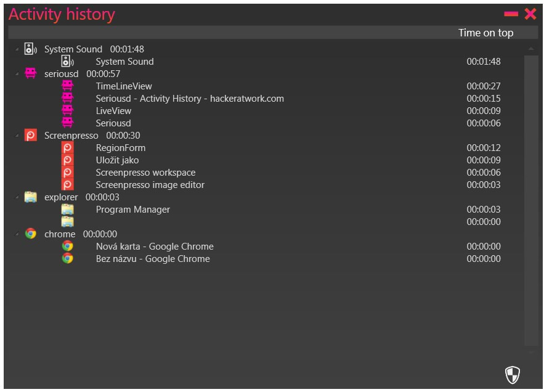Viewport: 544px width, 392px height.
Task: Click the explorer folder icon
Action: point(31,197)
